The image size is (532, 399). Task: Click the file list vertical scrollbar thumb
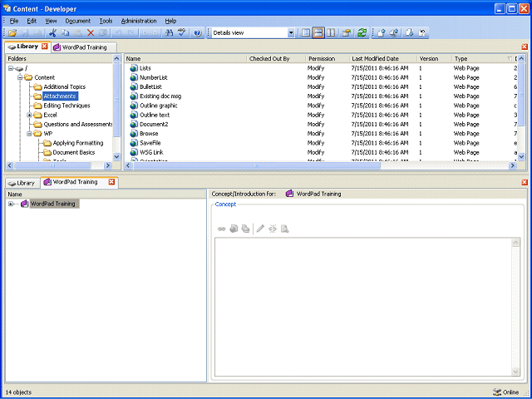tap(521, 93)
